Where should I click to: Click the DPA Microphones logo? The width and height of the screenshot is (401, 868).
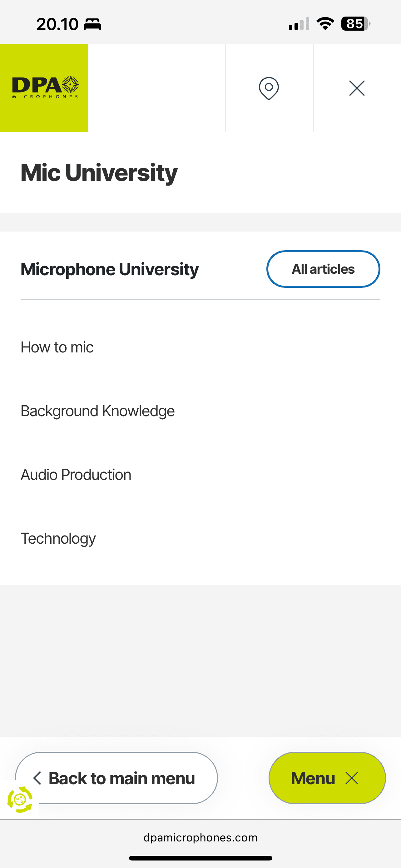(44, 88)
